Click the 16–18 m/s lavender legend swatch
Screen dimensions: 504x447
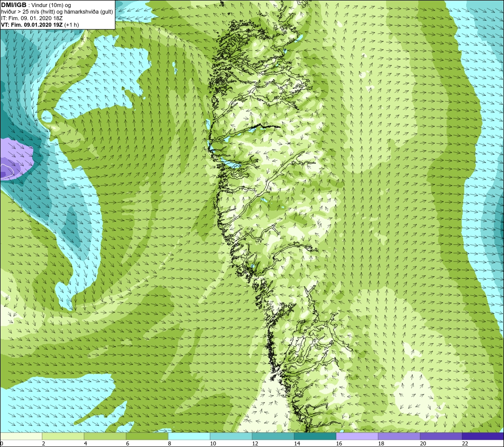(x=357, y=436)
